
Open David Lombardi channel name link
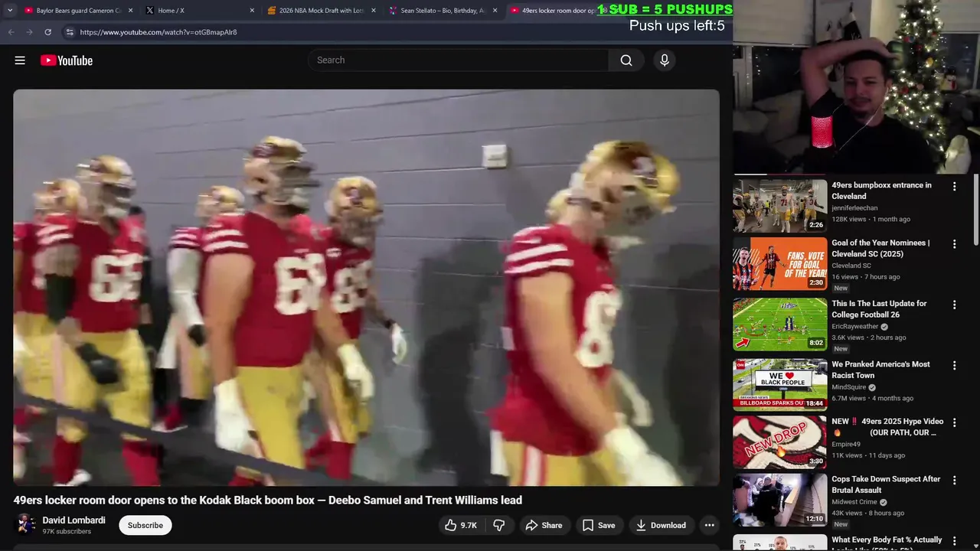[x=73, y=520]
